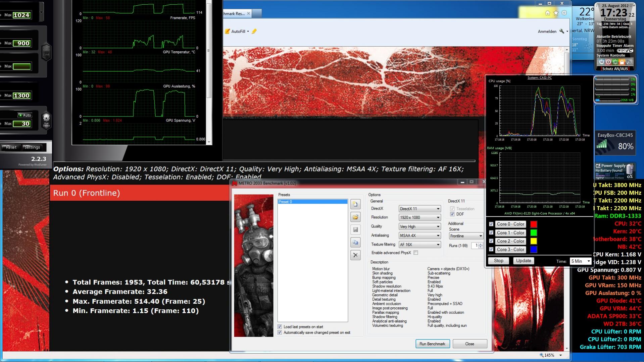Toggle the DOF checkbox
Screen dimensions: 644x362
click(452, 214)
